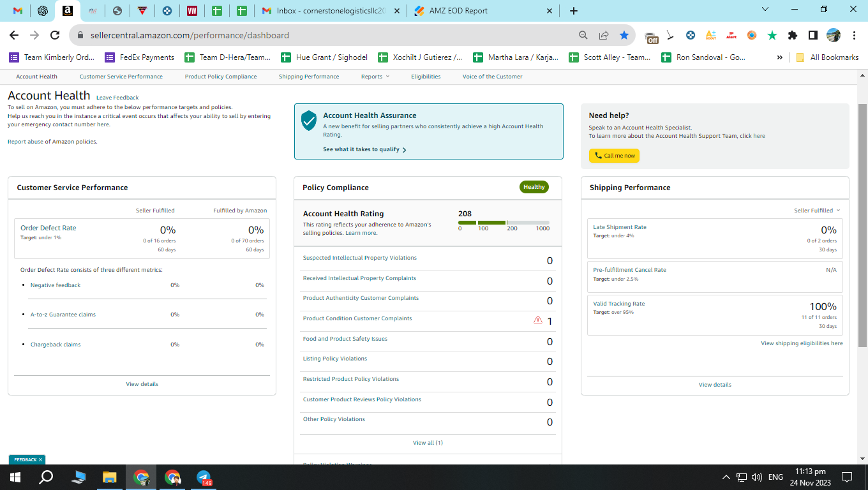Click Leave Feedback link
Image resolution: width=868 pixels, height=490 pixels.
click(117, 98)
